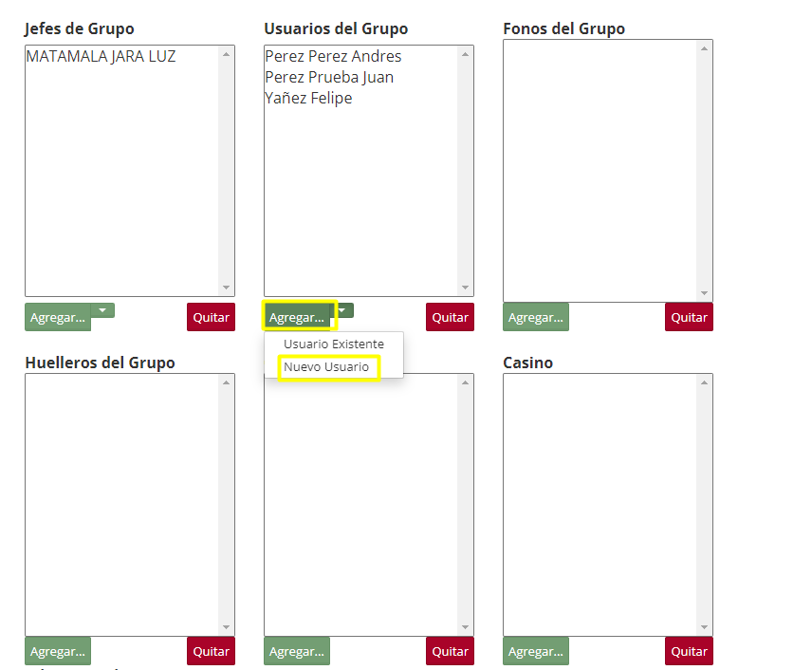Select Perez Perez Andres in user list
Viewport: 812px width, 670px height.
click(x=333, y=57)
